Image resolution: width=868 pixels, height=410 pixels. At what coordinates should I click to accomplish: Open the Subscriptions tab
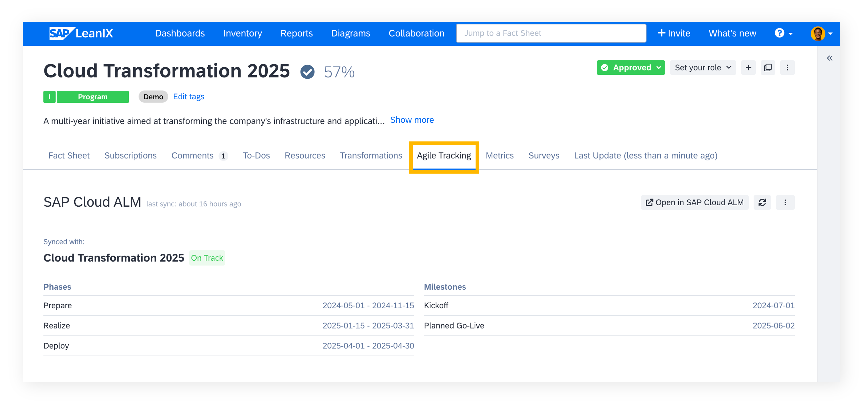pos(130,155)
